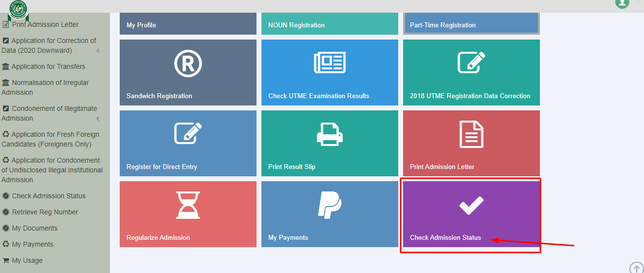Click the checkmark icon on Check Admission Status tile

click(x=472, y=205)
